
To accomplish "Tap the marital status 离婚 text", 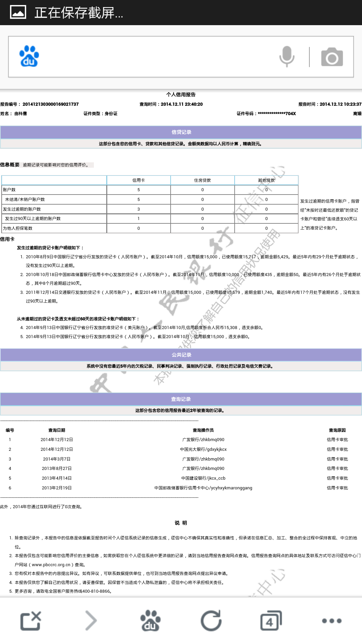I will (357, 114).
